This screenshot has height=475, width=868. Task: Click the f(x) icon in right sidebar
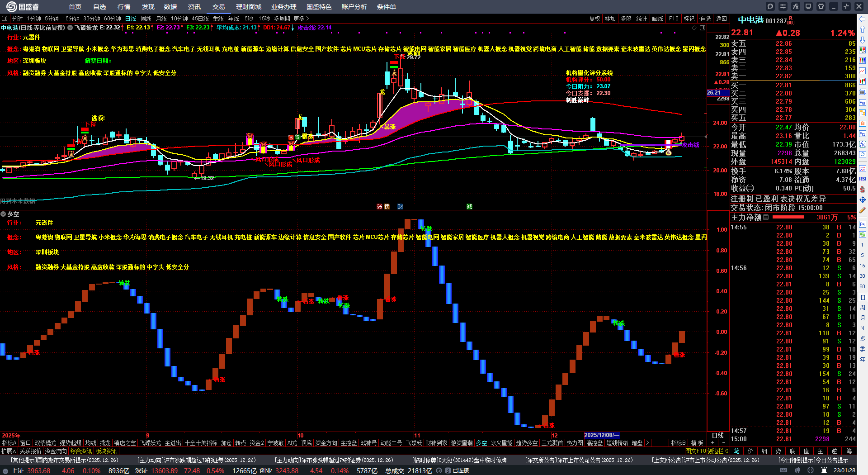click(x=863, y=144)
